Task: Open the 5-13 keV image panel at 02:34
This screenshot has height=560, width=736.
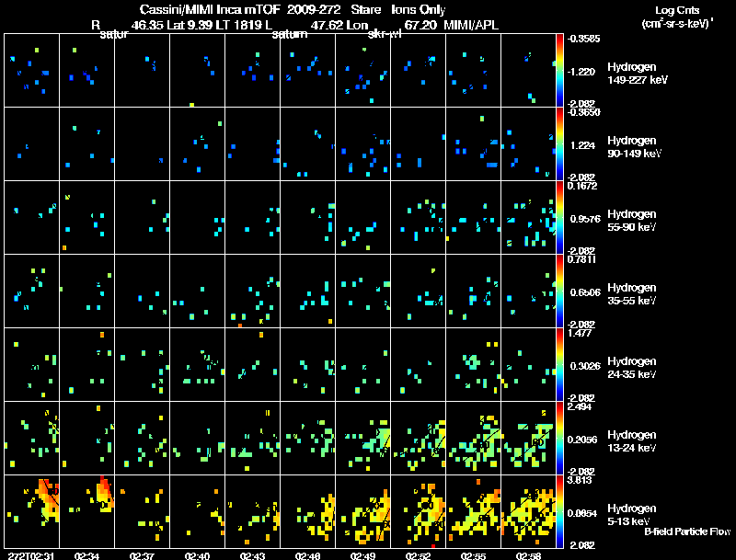Action: [x=86, y=511]
